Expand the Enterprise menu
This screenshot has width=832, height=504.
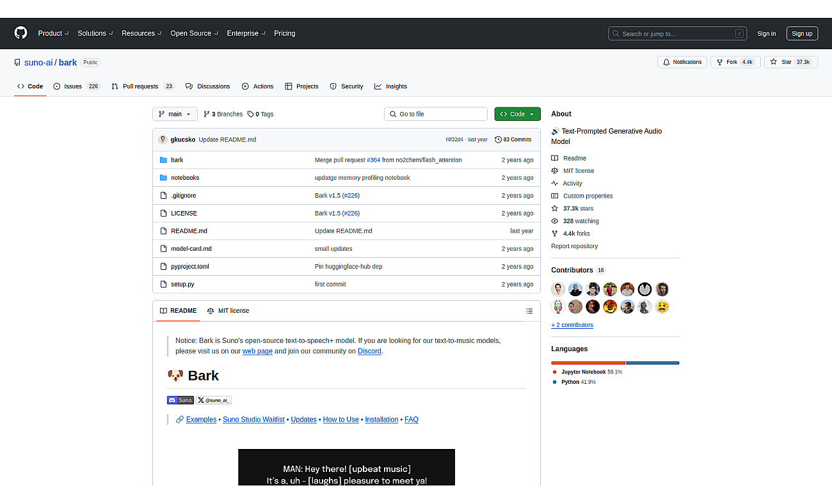click(246, 33)
